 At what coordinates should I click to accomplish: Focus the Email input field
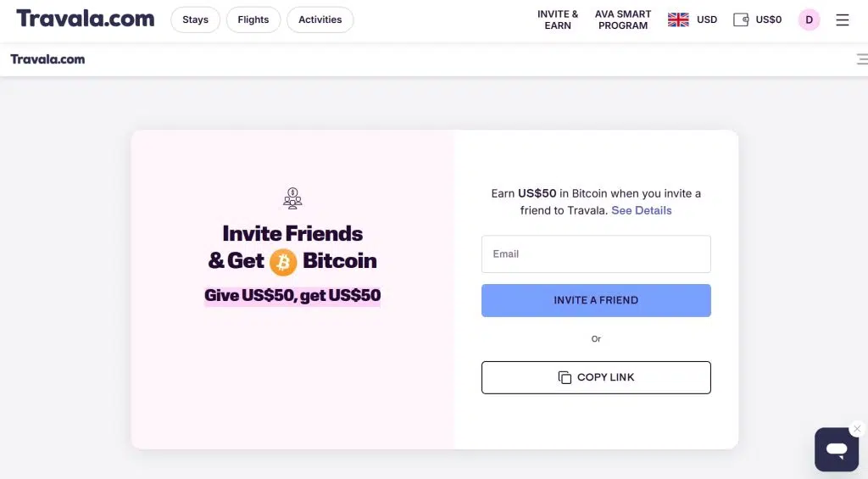596,253
